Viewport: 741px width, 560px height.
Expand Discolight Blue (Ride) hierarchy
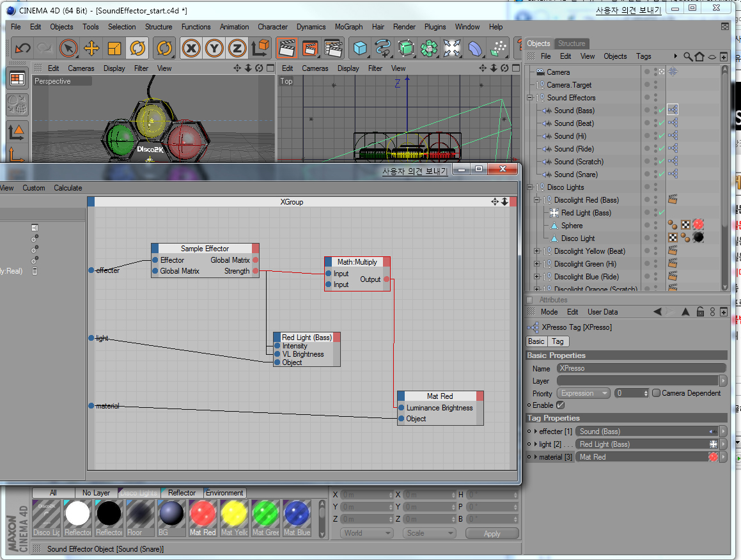(537, 276)
